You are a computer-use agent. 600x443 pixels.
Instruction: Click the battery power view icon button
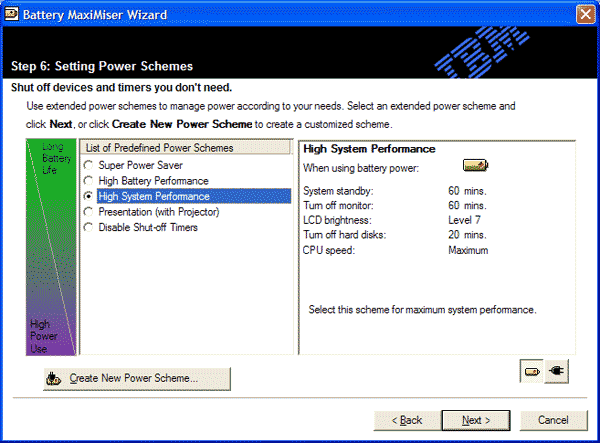pyautogui.click(x=532, y=371)
